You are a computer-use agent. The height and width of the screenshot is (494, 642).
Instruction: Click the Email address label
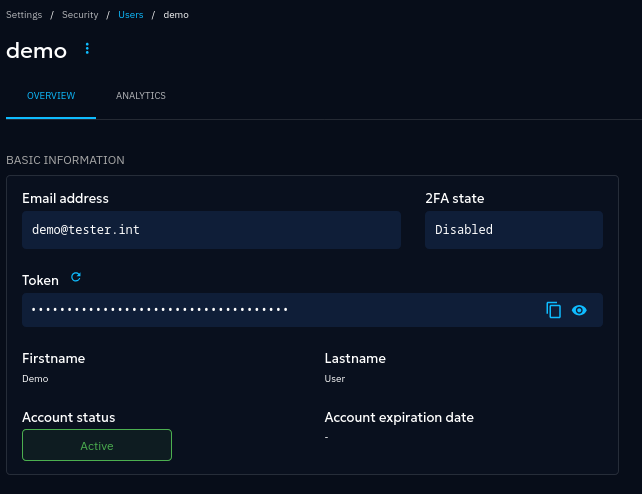[66, 199]
